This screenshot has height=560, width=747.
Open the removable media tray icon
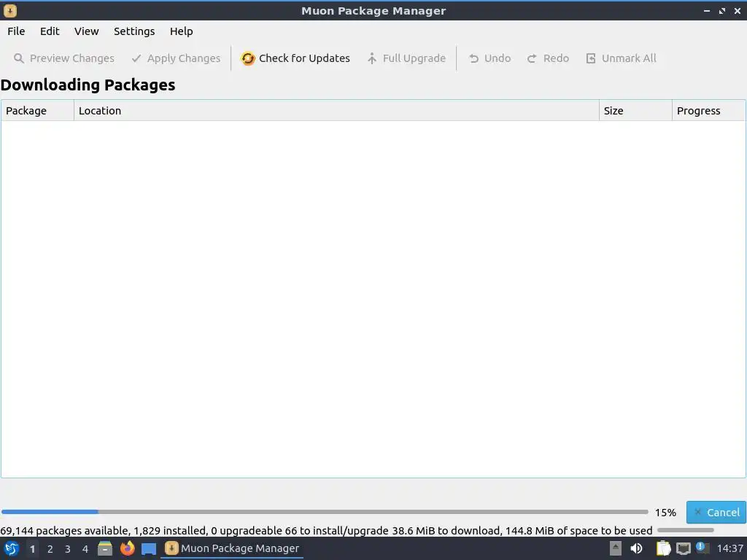(x=616, y=548)
